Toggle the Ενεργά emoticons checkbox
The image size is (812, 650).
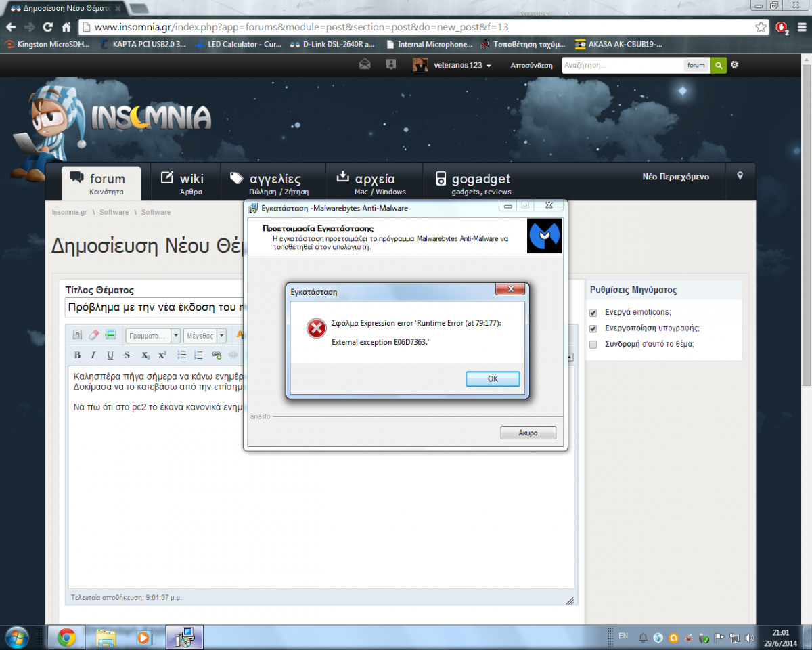[x=593, y=312]
